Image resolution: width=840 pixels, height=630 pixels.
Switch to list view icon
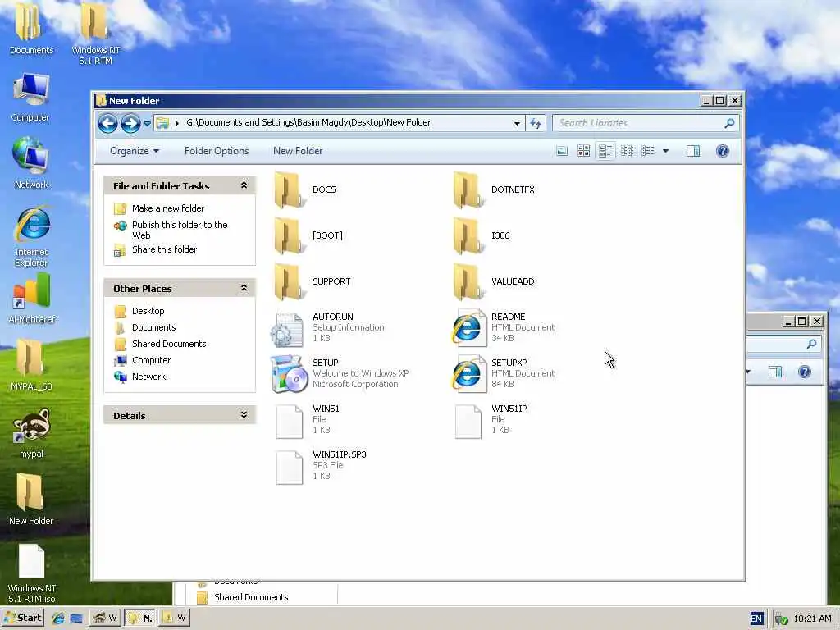(x=627, y=151)
